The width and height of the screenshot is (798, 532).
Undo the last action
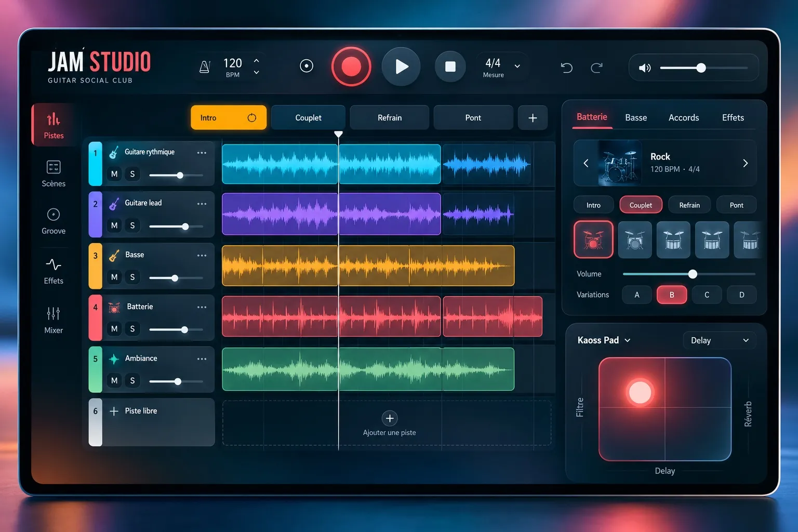[x=566, y=67]
